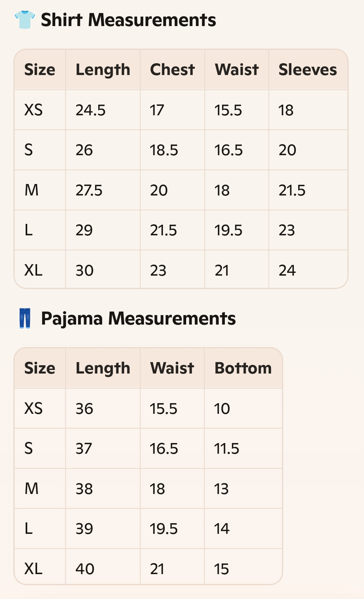Click the Bottom column header in pajama table
Viewport: 364px width, 599px height.
(243, 368)
